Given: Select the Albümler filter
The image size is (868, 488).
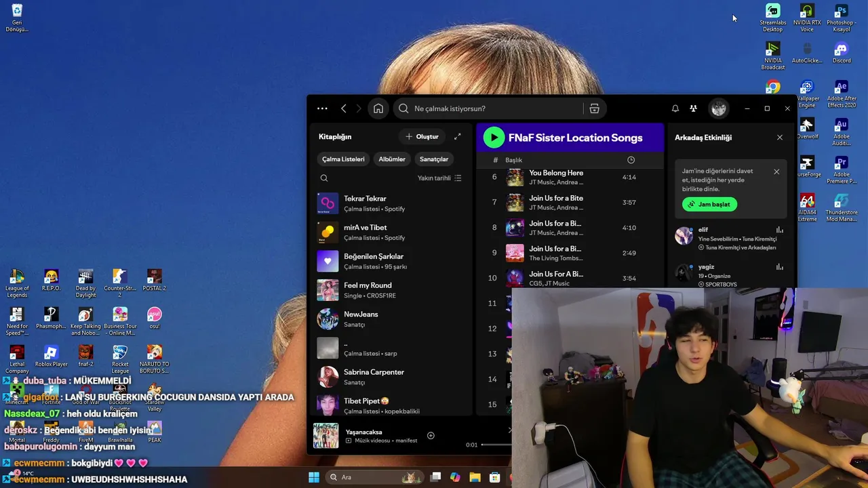Looking at the screenshot, I should click(x=392, y=159).
